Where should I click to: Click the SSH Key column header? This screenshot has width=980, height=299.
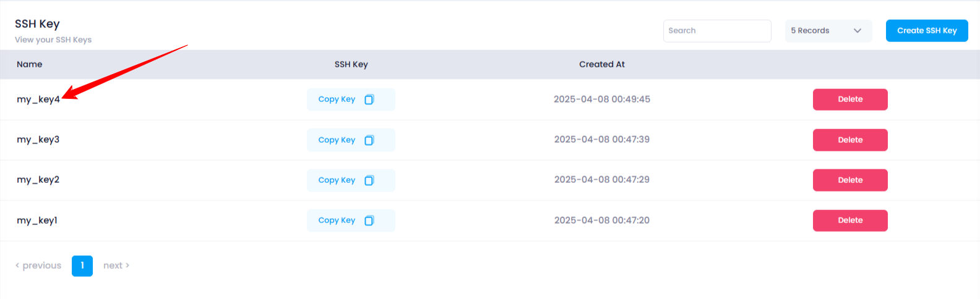pos(351,64)
